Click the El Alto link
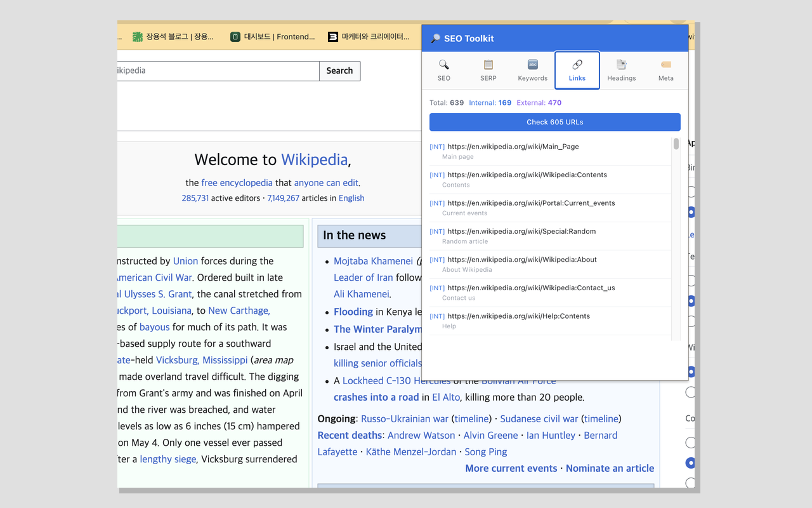Image resolution: width=812 pixels, height=508 pixels. click(446, 397)
